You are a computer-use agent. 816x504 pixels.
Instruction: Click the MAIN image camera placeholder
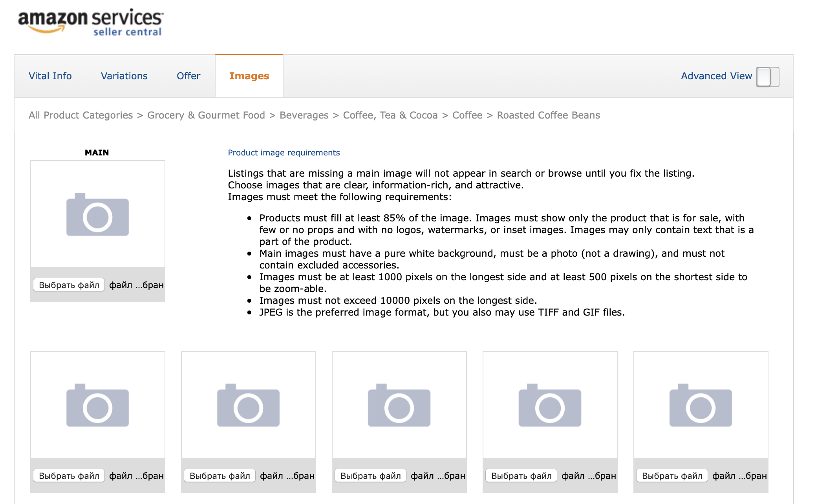[x=97, y=214]
